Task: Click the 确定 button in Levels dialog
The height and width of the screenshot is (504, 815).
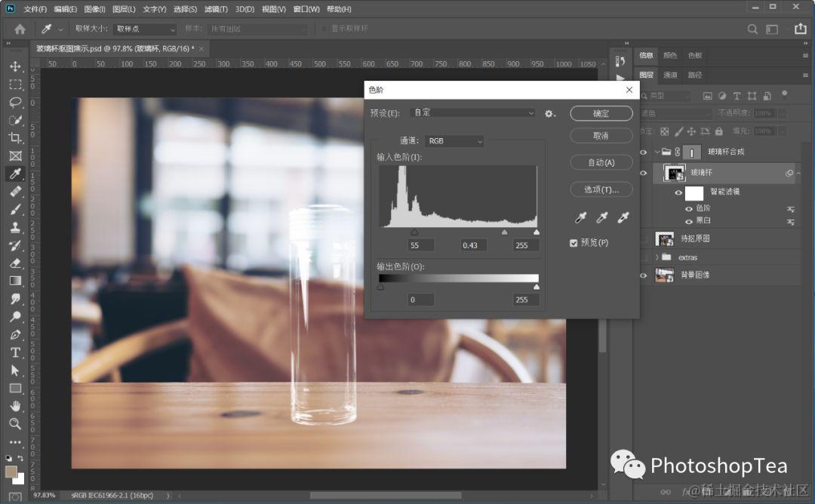Action: (x=601, y=113)
